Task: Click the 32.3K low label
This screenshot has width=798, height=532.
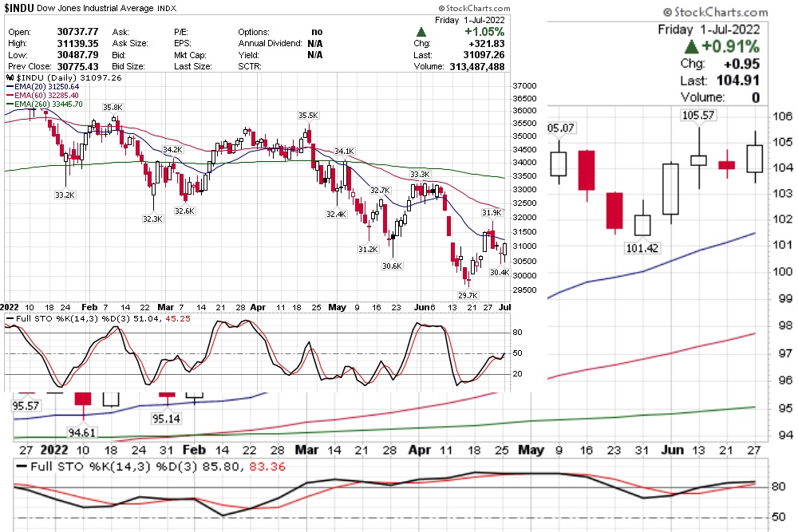Action: point(152,219)
